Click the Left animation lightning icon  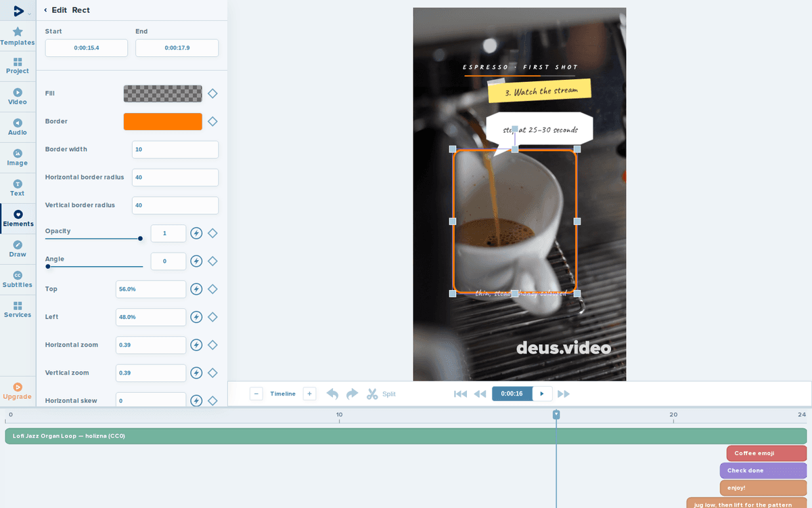pos(196,317)
